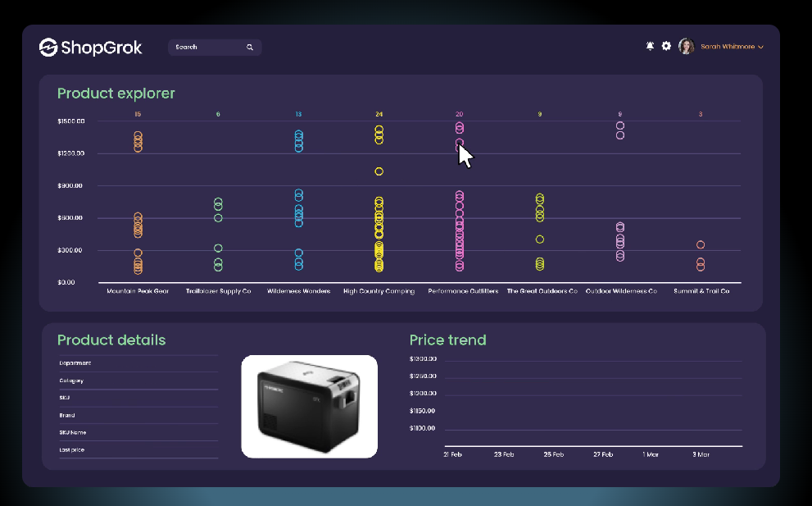Select the Mountain Peak Gear axis label

pos(138,291)
